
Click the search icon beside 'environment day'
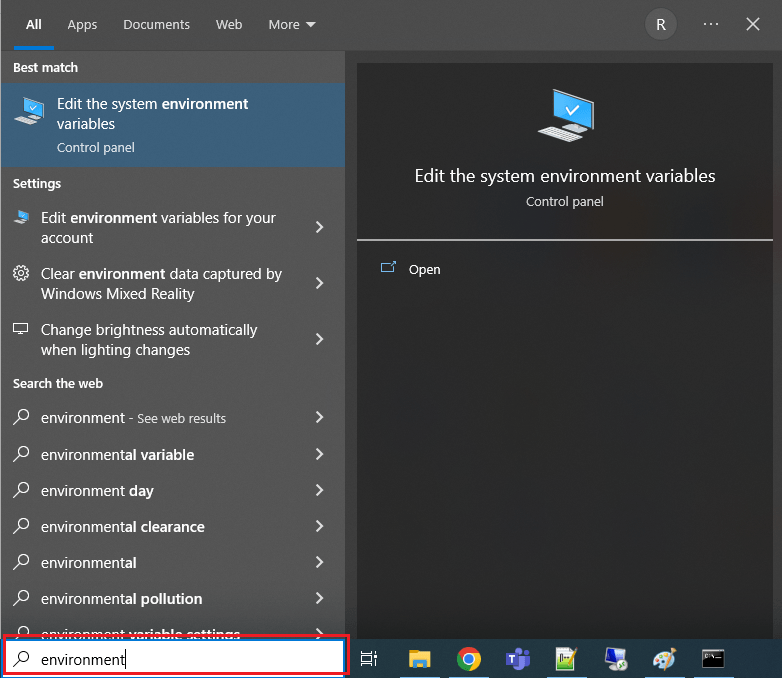click(21, 490)
